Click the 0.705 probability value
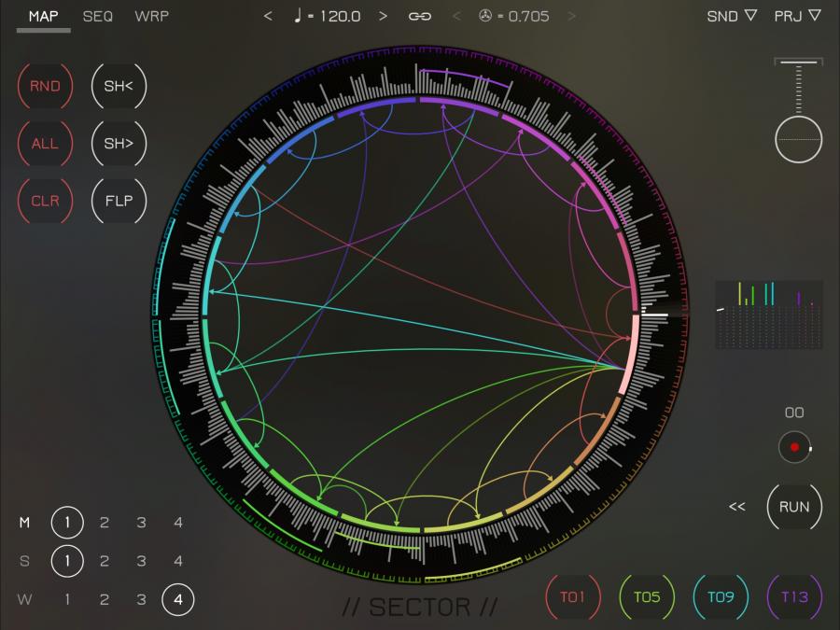 [528, 17]
